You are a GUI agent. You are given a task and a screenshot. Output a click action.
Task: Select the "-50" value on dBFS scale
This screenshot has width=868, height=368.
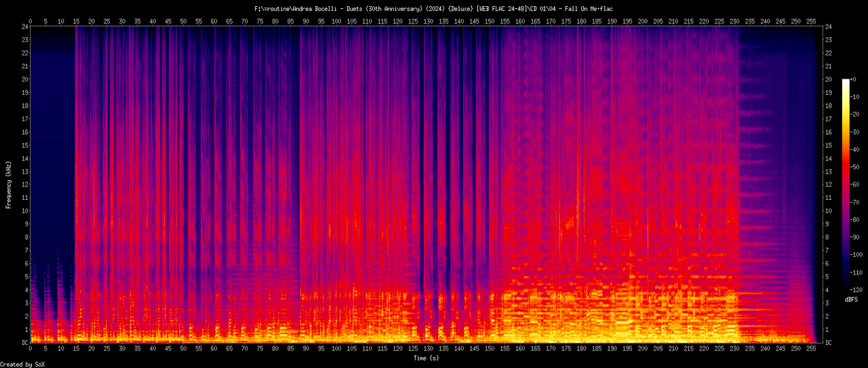856,167
